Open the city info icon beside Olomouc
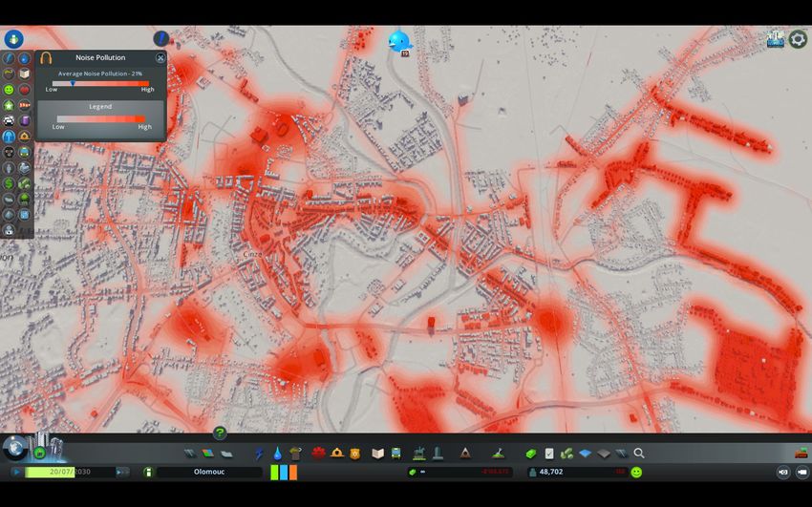812x507 pixels. coord(148,472)
